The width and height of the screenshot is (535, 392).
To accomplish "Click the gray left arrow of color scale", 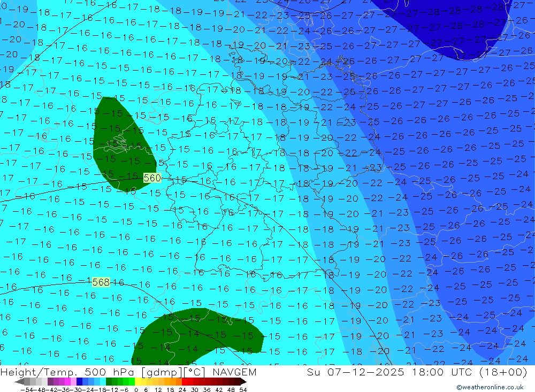I will 19,381.
